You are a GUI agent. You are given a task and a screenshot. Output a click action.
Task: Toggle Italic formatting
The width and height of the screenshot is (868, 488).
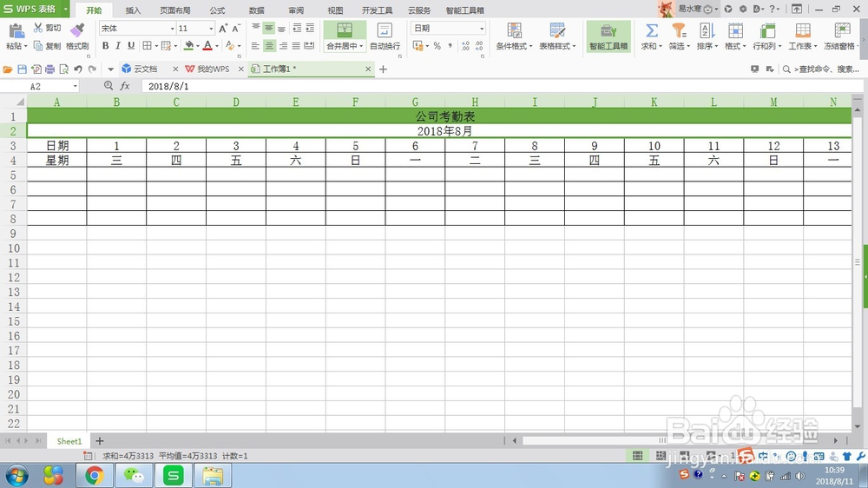[x=118, y=46]
